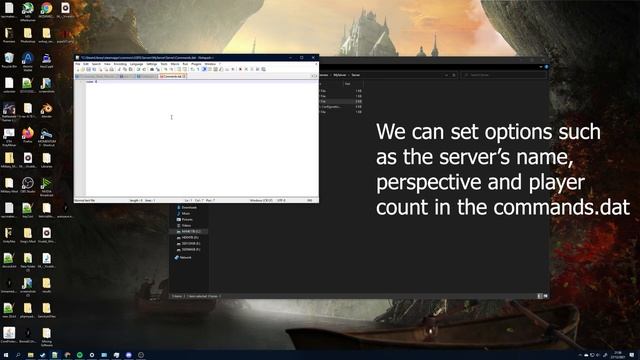Screen dimensions: 640x360
Task: Click MyServer in Explorer address breadcrumb
Action: click(x=340, y=75)
